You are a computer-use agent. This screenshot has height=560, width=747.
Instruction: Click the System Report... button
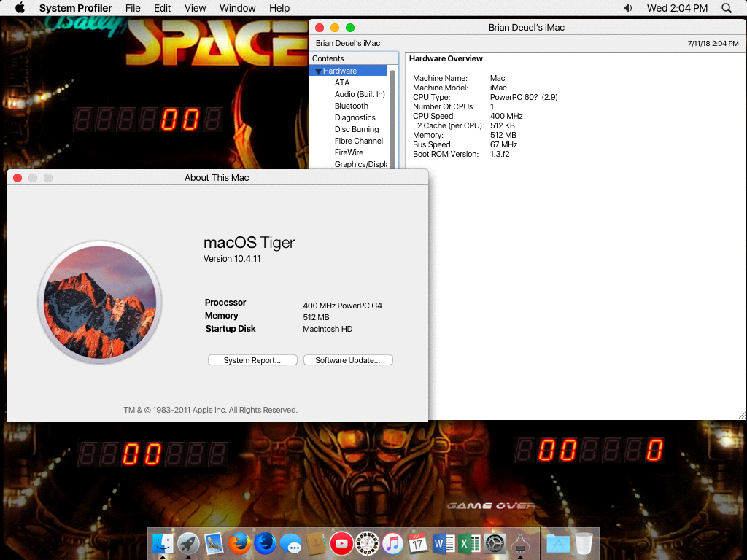tap(252, 360)
